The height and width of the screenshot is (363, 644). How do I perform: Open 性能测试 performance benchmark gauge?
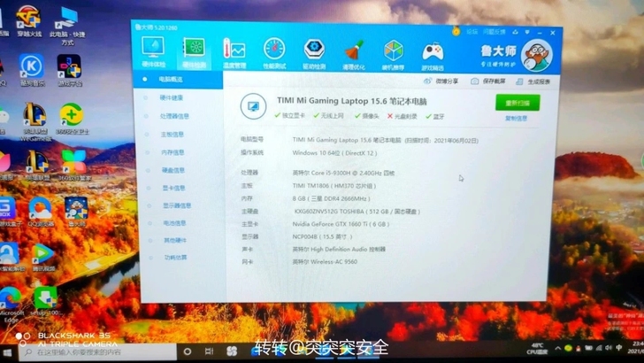[274, 53]
